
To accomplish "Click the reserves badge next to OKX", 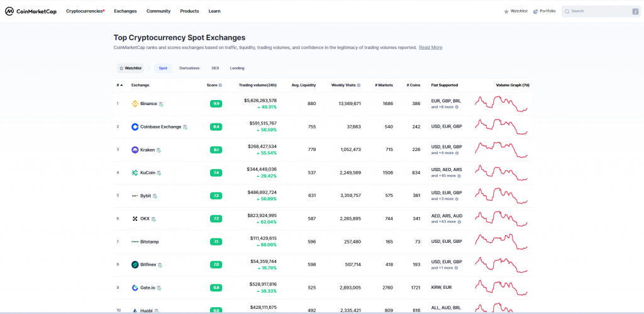I will point(153,219).
